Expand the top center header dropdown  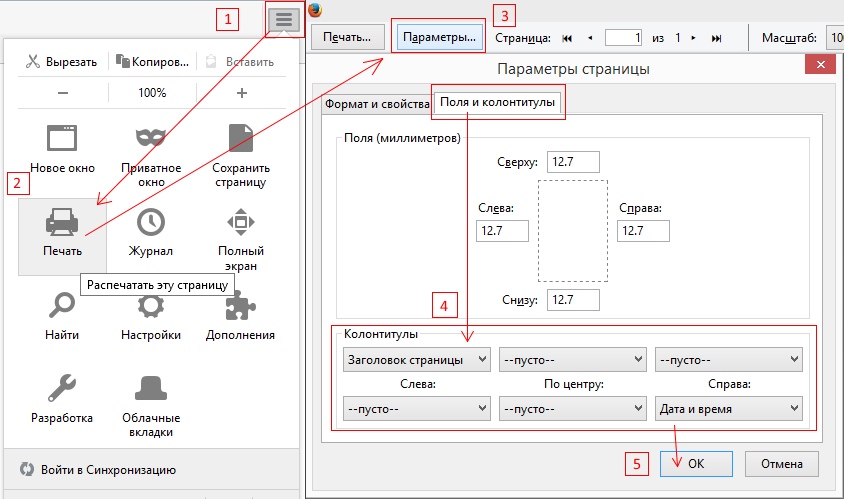573,360
